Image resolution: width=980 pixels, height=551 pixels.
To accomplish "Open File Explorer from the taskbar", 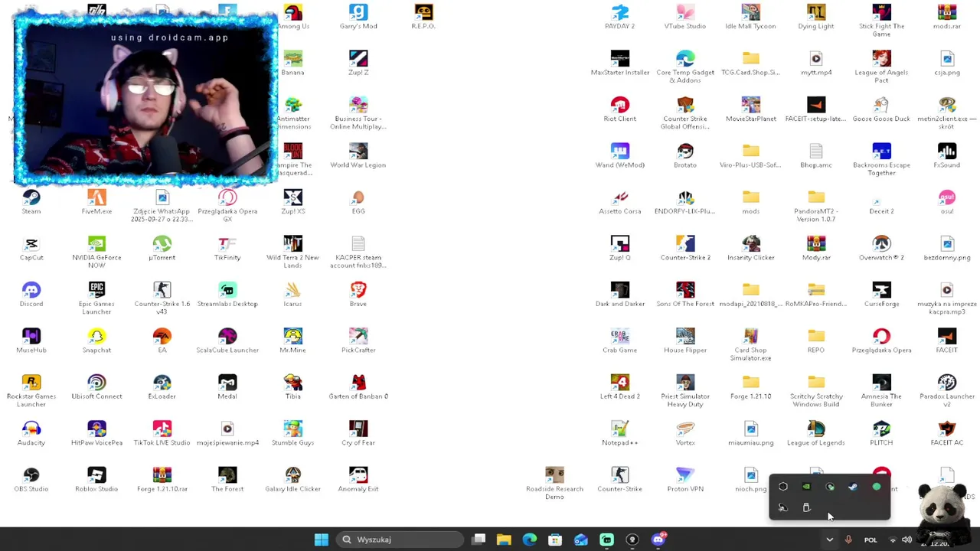I will click(x=504, y=540).
